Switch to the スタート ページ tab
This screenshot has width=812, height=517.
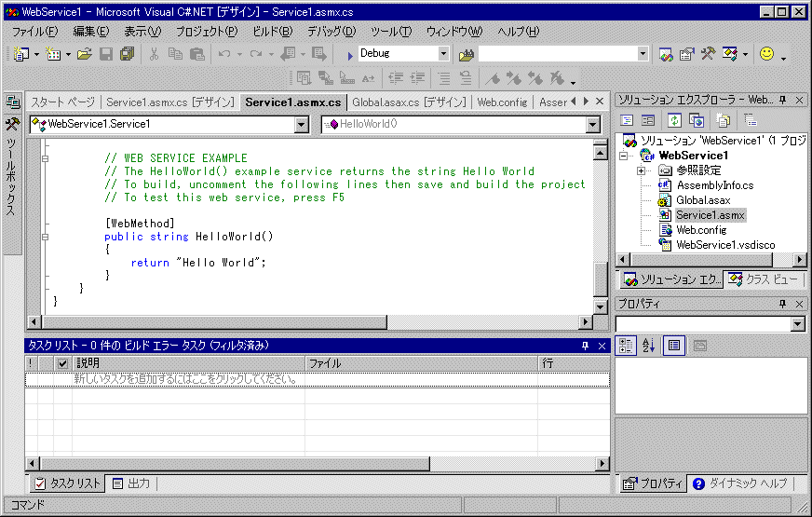pos(63,102)
